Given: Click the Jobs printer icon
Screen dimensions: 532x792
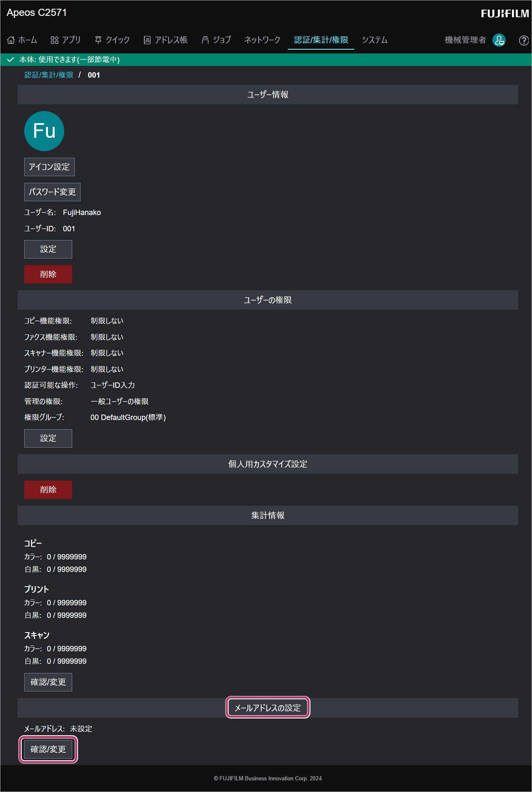Looking at the screenshot, I should tap(205, 40).
